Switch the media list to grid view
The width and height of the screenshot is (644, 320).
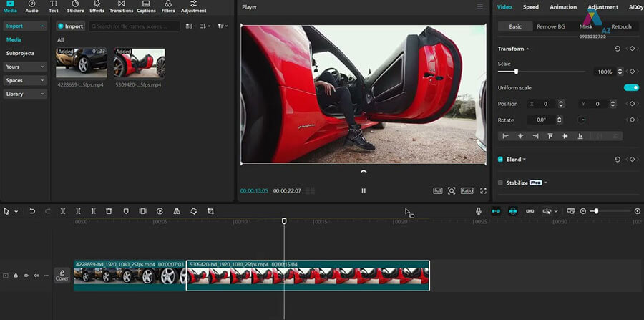click(189, 26)
